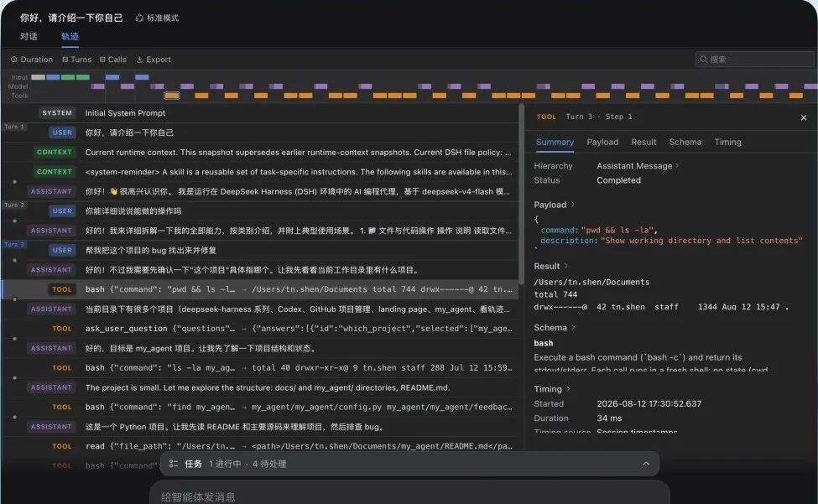Click the Duration toolbar option
This screenshot has height=504, width=818.
click(32, 60)
